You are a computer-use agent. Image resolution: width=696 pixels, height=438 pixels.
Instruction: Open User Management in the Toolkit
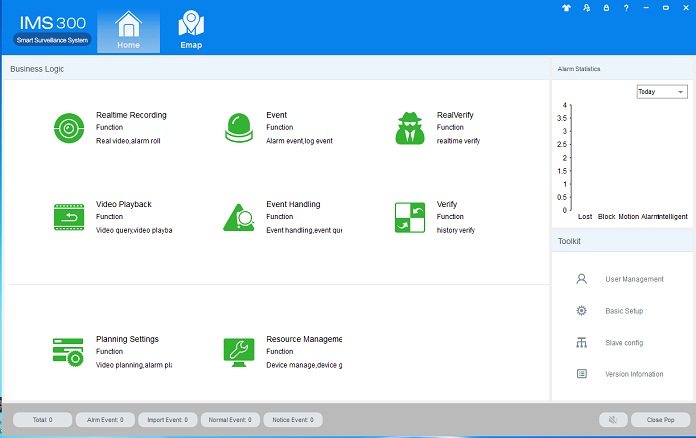pos(634,279)
